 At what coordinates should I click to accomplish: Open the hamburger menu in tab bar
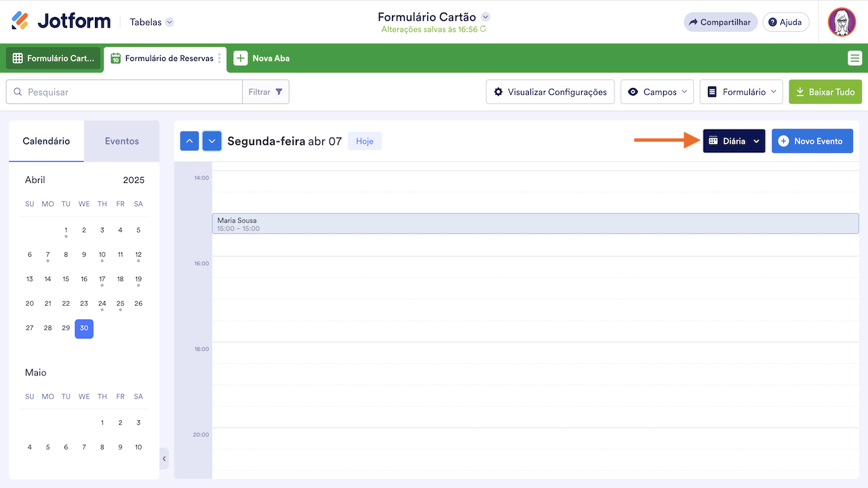[x=854, y=58]
